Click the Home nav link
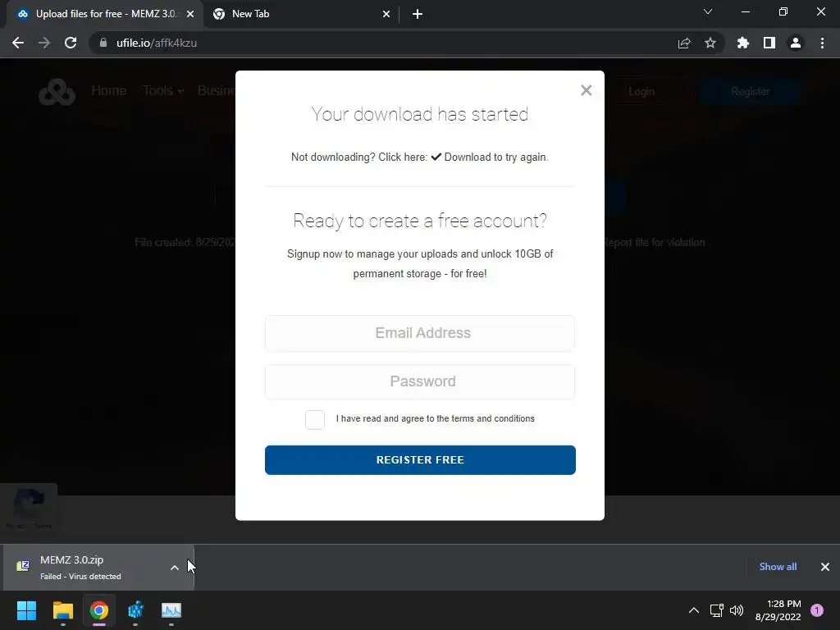This screenshot has width=840, height=630. coord(109,90)
